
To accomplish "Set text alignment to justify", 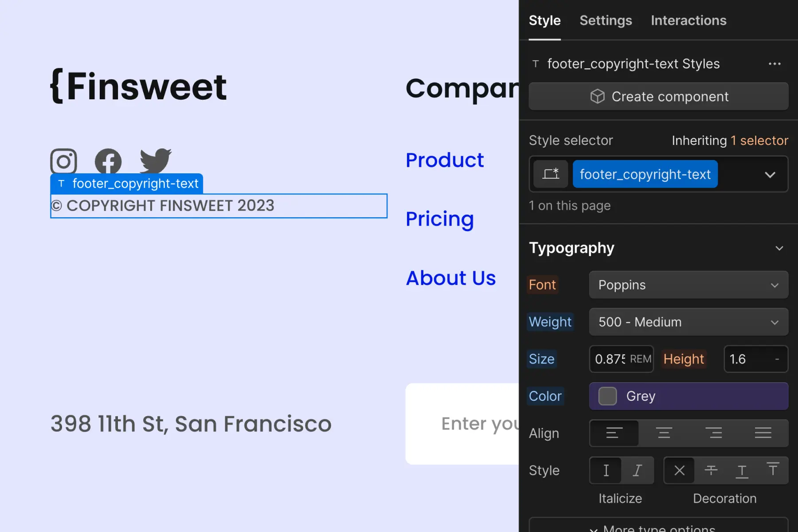I will [x=763, y=433].
